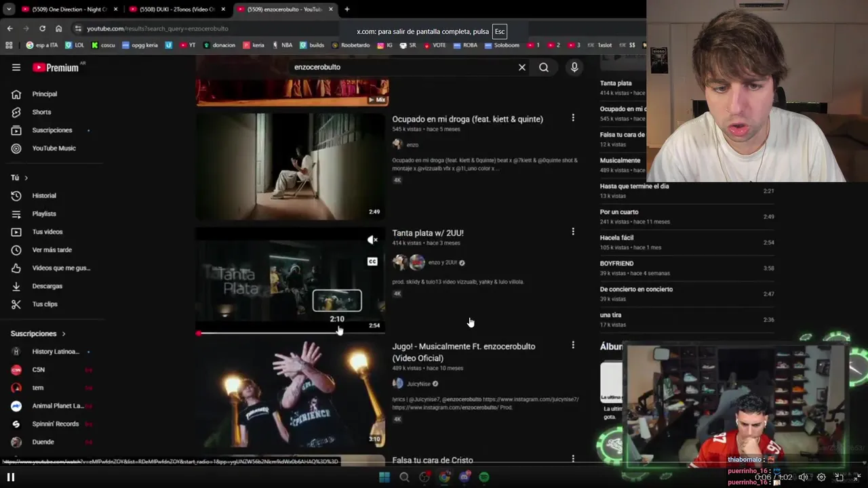Play Ocupado en mi droga thumbnail
This screenshot has height=488, width=868.
(x=291, y=166)
